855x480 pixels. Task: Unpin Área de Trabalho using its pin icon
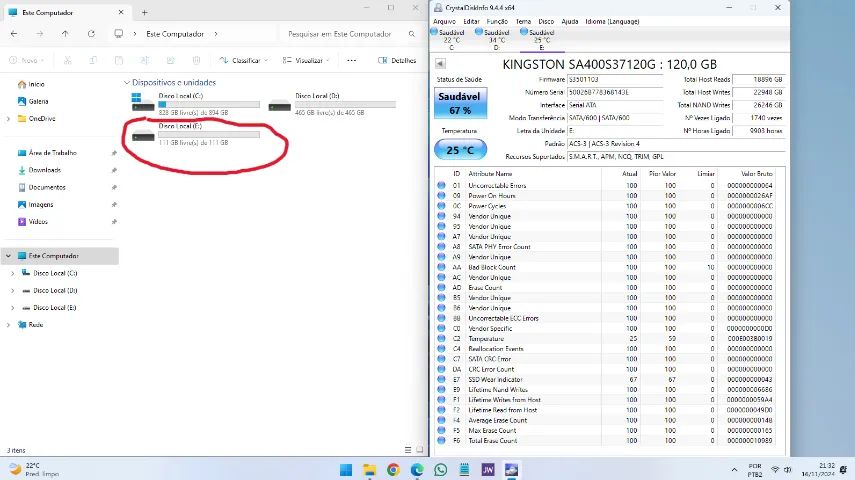pyautogui.click(x=114, y=153)
